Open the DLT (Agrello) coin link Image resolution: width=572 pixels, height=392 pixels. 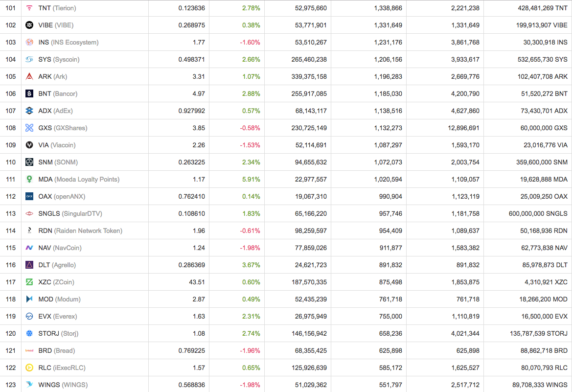pyautogui.click(x=57, y=265)
